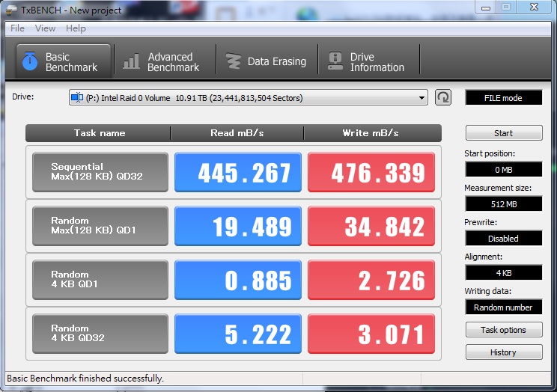Open the View menu
Viewport: 557px width, 392px height.
pyautogui.click(x=45, y=28)
